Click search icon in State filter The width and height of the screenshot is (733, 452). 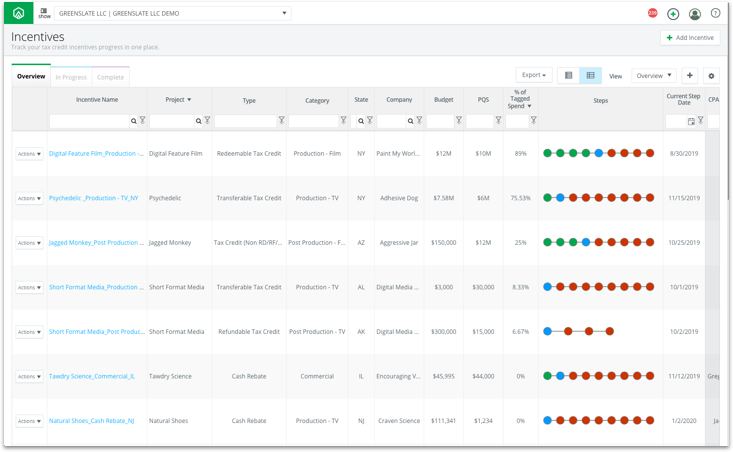(x=361, y=121)
